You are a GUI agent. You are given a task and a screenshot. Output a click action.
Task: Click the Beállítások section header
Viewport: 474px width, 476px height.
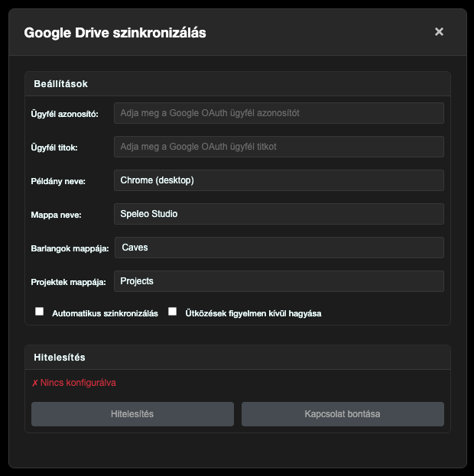60,83
